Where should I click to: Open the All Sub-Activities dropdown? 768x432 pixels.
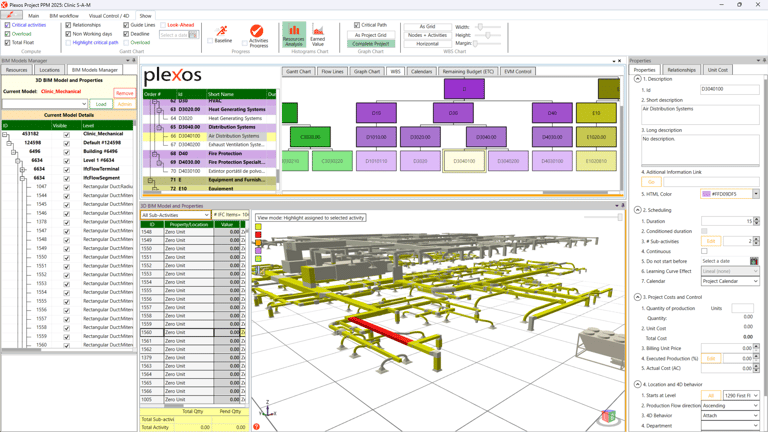[175, 215]
